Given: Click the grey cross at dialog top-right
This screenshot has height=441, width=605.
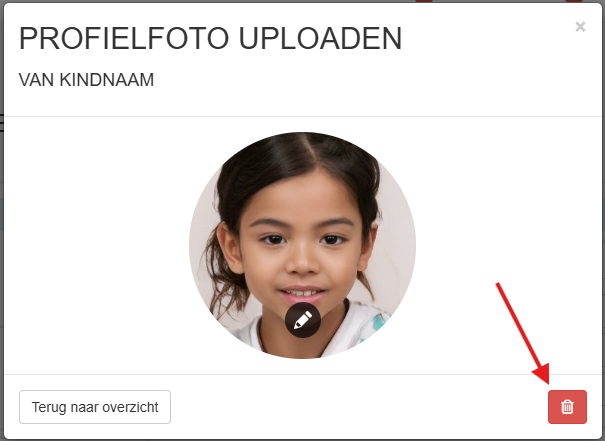Looking at the screenshot, I should [580, 27].
